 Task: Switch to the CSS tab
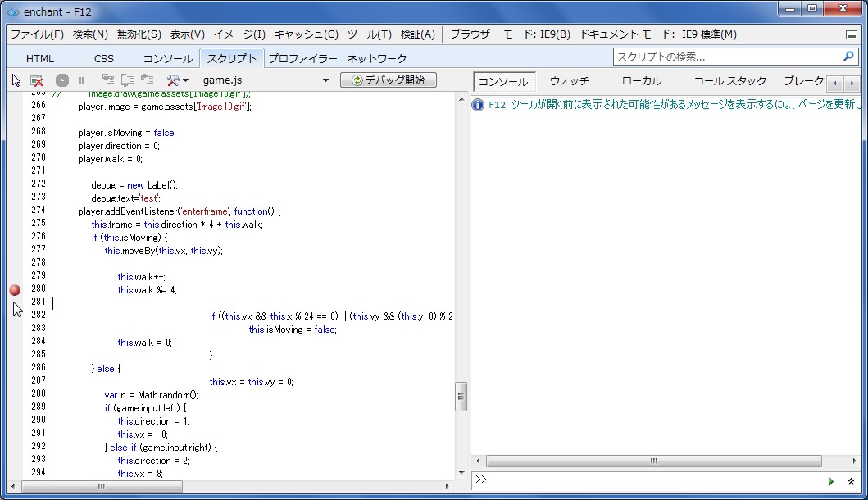[x=103, y=58]
